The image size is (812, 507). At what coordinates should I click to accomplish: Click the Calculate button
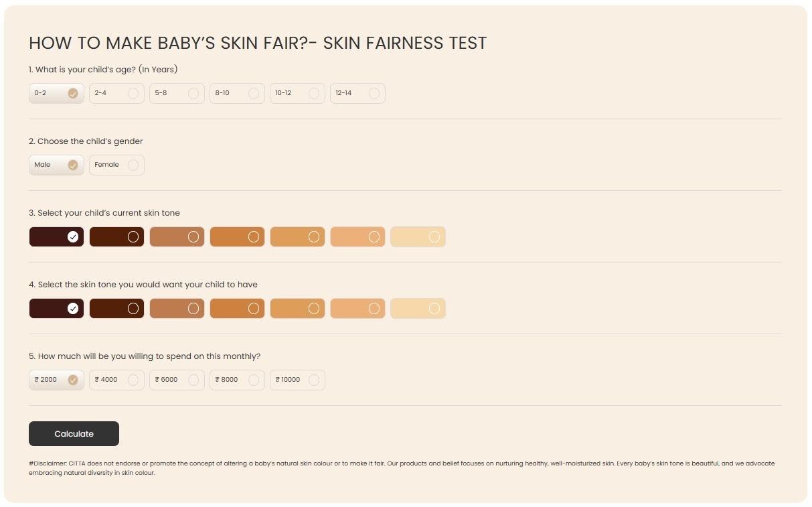pyautogui.click(x=74, y=433)
